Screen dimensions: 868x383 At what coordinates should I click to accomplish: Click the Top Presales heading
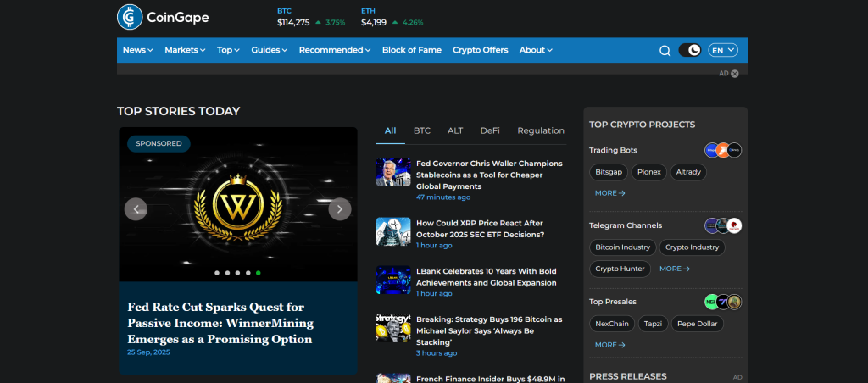pos(613,302)
